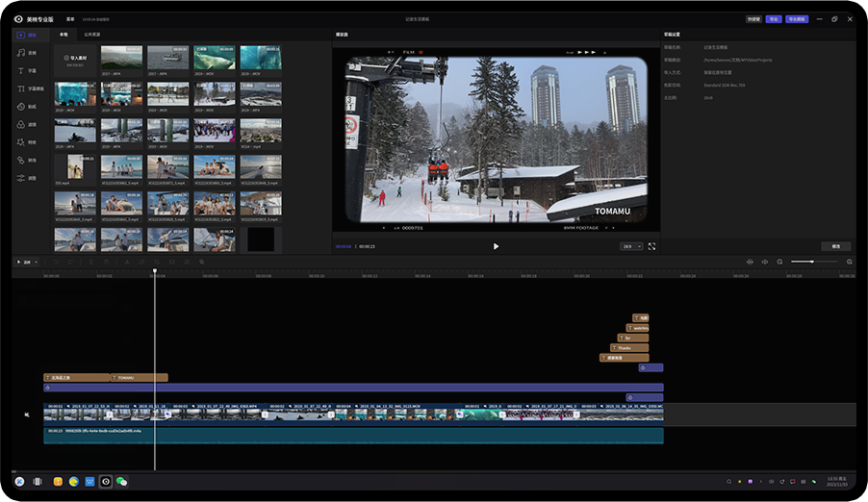Switch to the Local media tab
Viewport: 868px width, 502px height.
tap(64, 35)
